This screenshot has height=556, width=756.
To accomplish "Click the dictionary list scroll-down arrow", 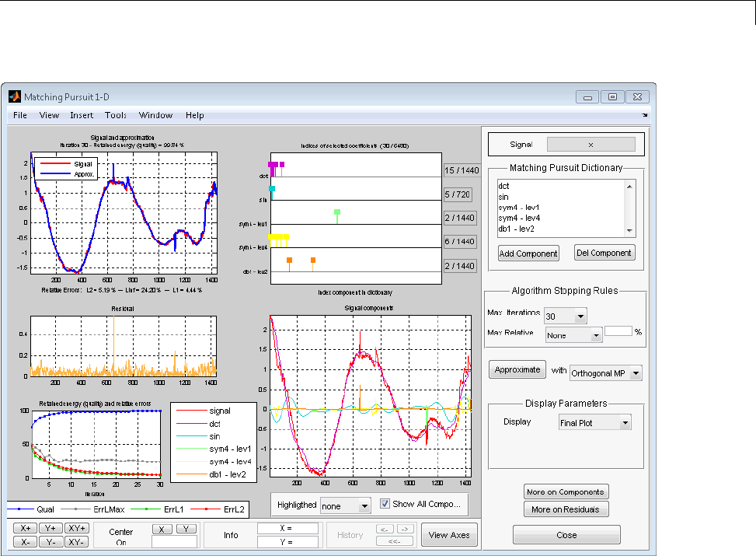I will click(631, 231).
